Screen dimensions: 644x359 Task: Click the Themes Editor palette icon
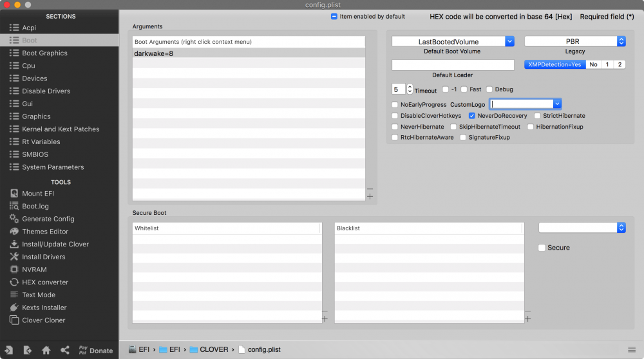[x=14, y=232]
